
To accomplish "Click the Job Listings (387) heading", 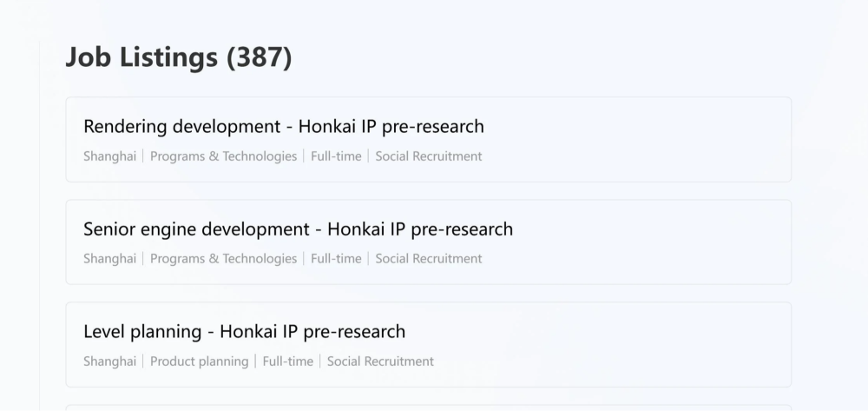I will [179, 58].
